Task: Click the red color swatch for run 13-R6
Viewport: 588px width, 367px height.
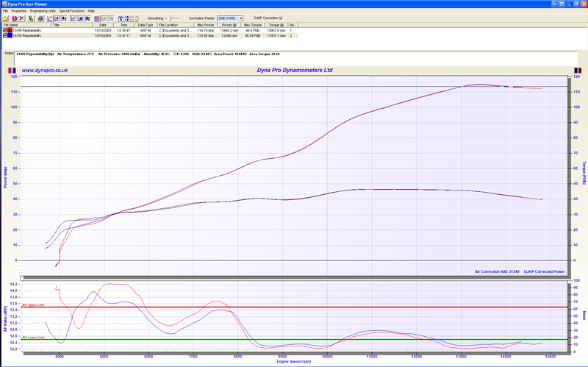Action: (x=10, y=30)
